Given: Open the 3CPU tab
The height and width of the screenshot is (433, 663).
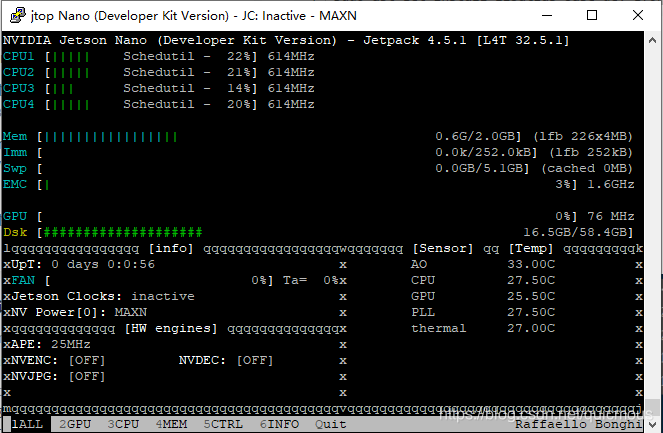Looking at the screenshot, I should tap(123, 424).
